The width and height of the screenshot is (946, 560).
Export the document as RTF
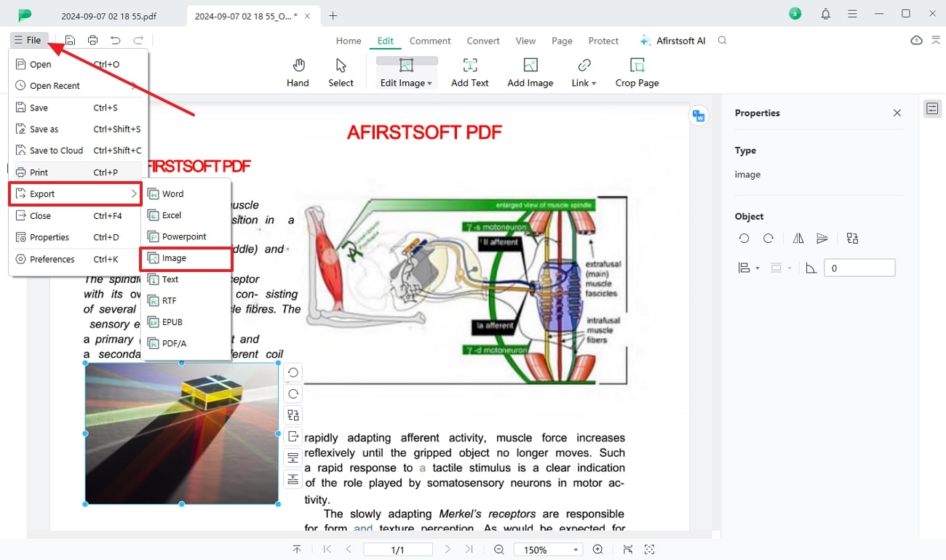pyautogui.click(x=186, y=300)
